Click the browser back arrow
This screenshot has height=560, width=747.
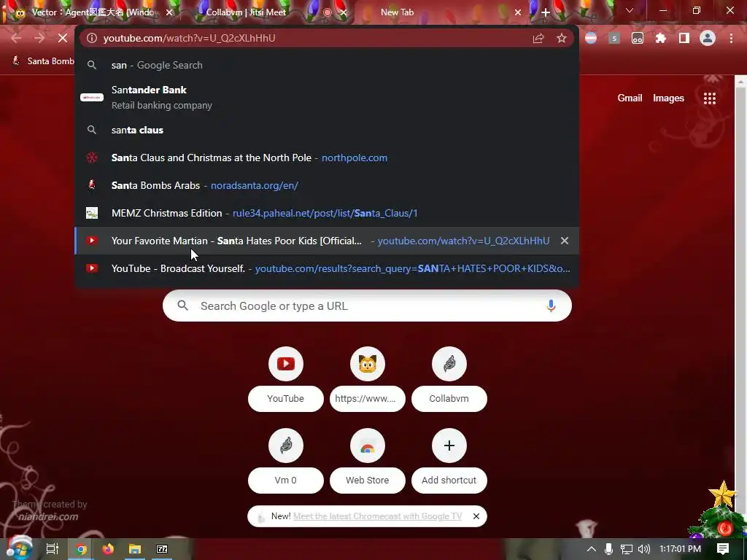16,38
